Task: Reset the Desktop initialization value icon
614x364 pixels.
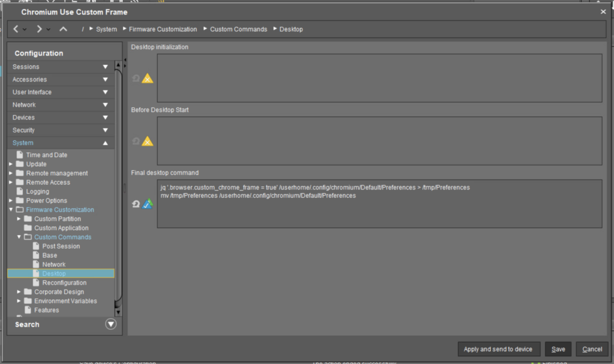Action: [136, 79]
